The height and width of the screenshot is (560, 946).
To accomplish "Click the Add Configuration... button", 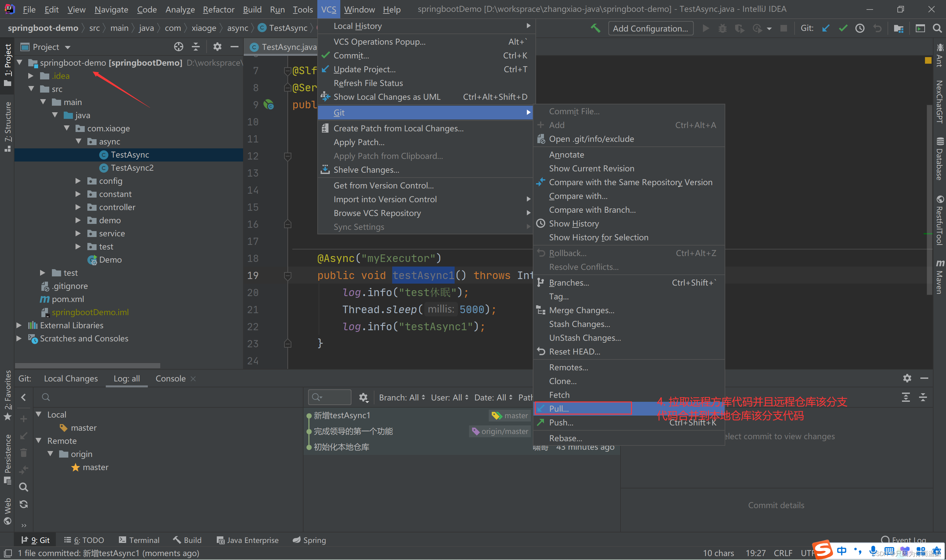I will (650, 28).
